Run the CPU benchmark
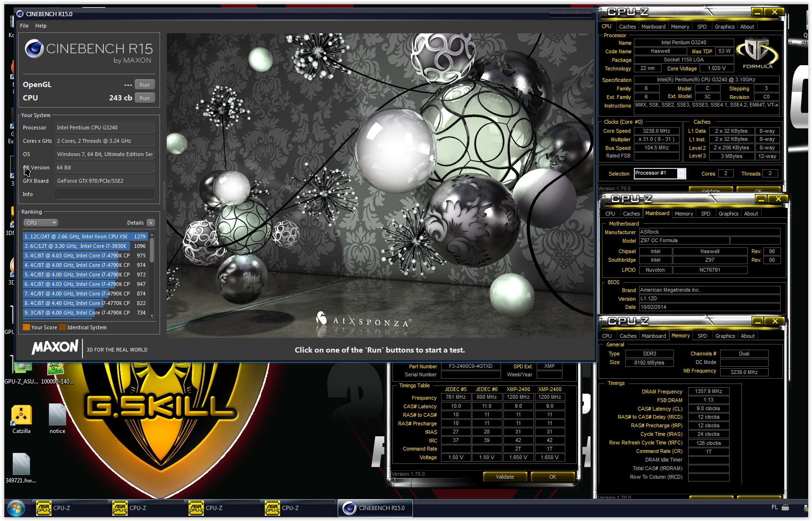This screenshot has width=812, height=521. click(x=144, y=98)
